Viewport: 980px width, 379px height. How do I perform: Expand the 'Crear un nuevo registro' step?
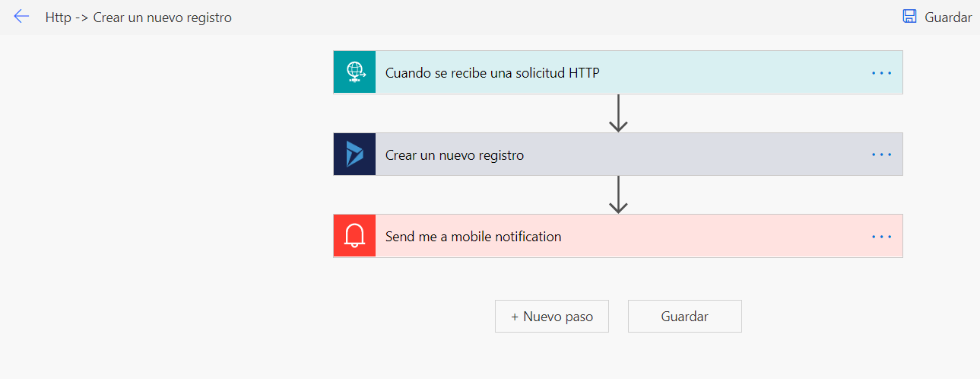point(455,155)
